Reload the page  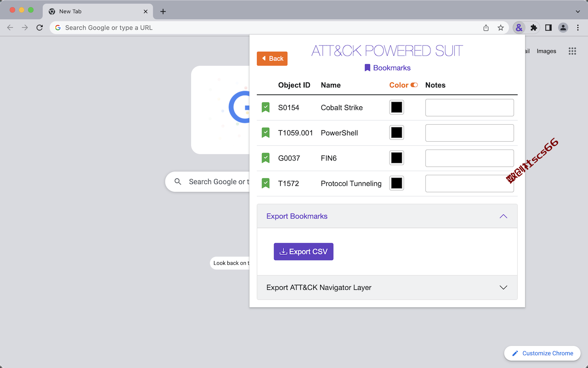click(x=40, y=28)
